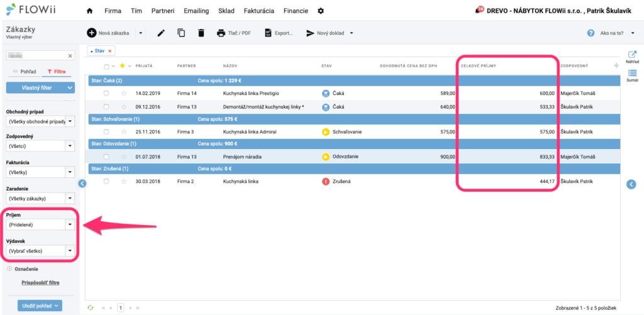Switch to the Pohľad tab
The height and width of the screenshot is (315, 644).
24,72
